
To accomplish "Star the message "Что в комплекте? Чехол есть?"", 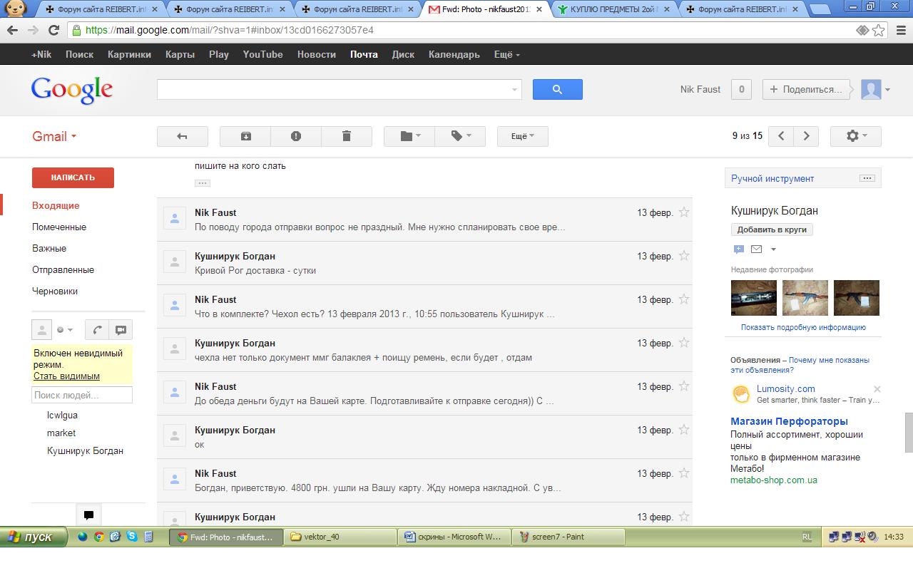I will tap(684, 299).
